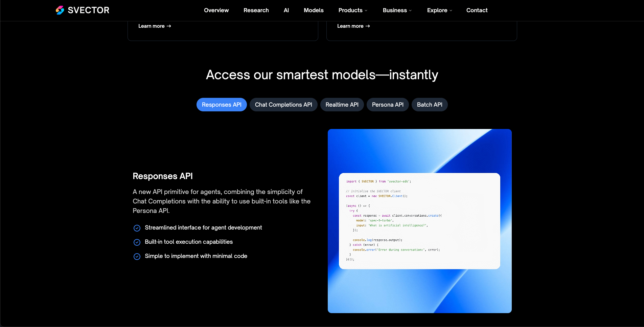This screenshot has height=327, width=644.
Task: Click Learn more in the left card
Action: [x=155, y=26]
